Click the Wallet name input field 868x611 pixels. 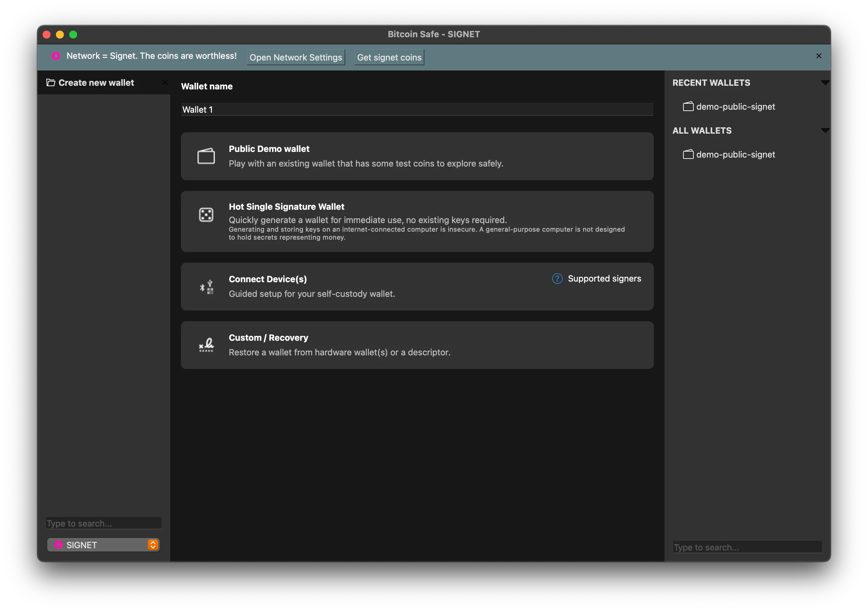[x=417, y=110]
